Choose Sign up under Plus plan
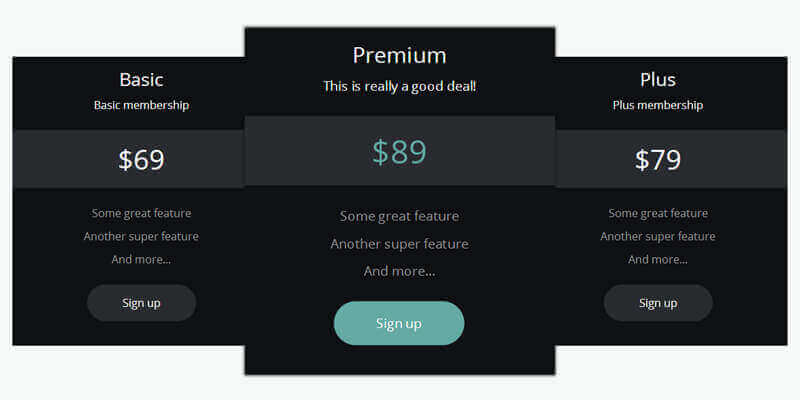The height and width of the screenshot is (400, 800). click(658, 303)
